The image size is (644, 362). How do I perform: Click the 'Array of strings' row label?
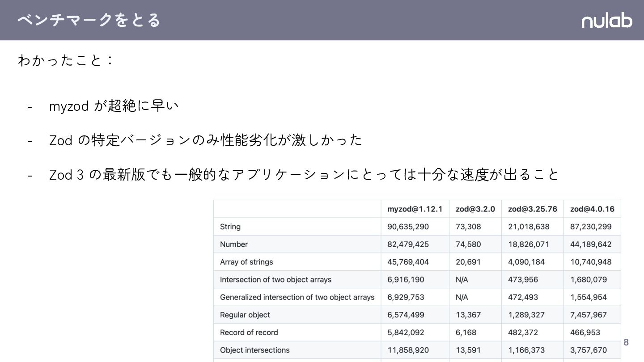[x=246, y=262]
